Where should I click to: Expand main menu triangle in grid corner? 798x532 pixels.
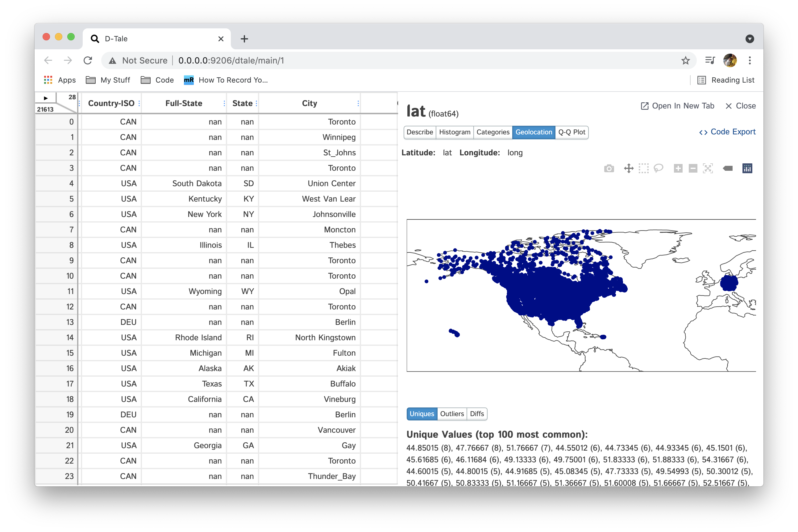[x=46, y=98]
